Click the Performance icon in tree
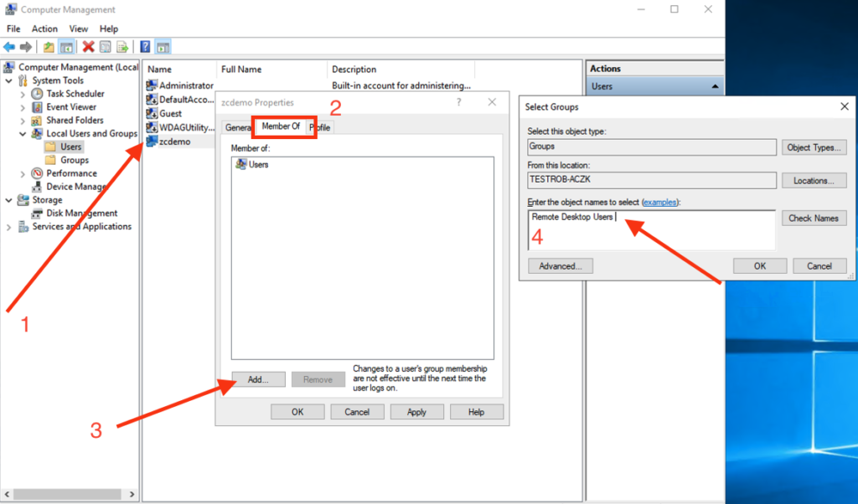 [x=37, y=173]
